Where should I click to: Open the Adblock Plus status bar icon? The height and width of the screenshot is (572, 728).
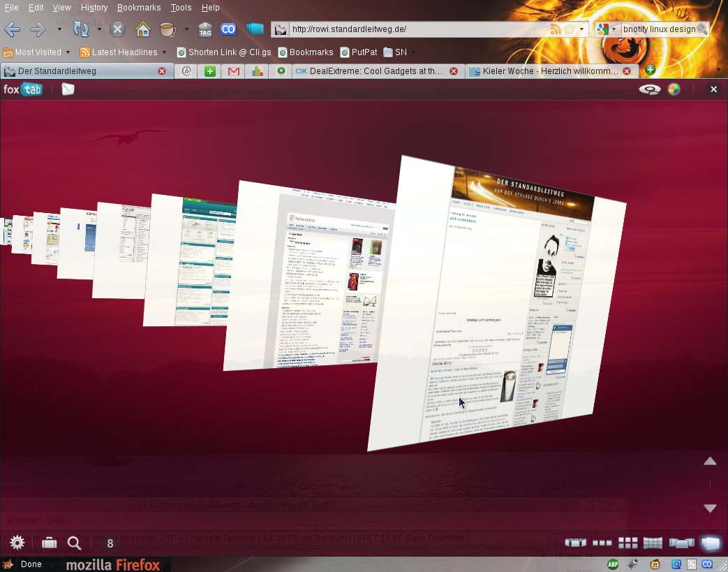click(x=613, y=564)
